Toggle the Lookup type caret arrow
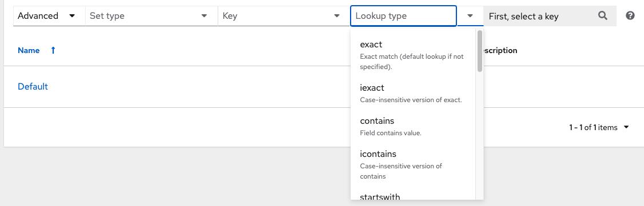Viewport: 644px width, 206px height. (x=470, y=16)
